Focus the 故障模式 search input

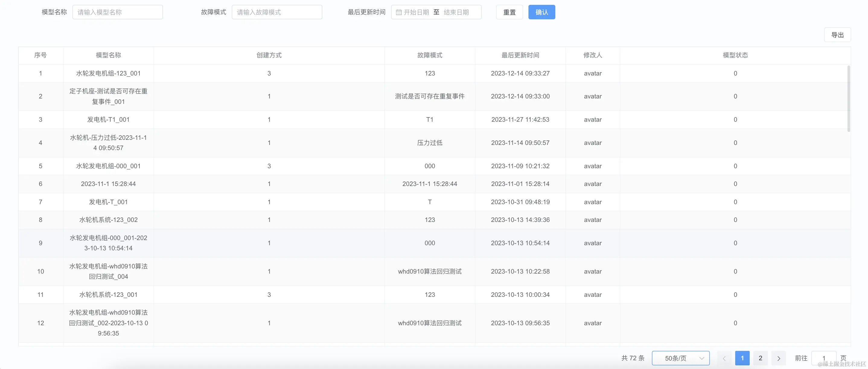[277, 12]
